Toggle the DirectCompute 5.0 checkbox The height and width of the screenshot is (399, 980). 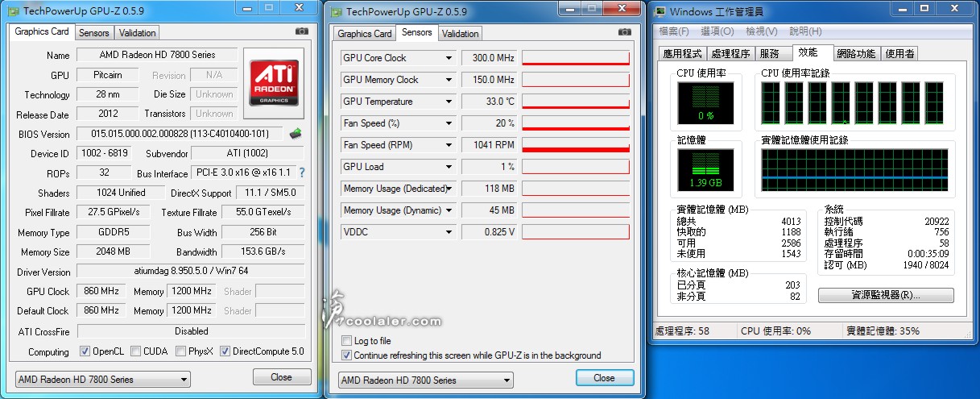coord(225,351)
